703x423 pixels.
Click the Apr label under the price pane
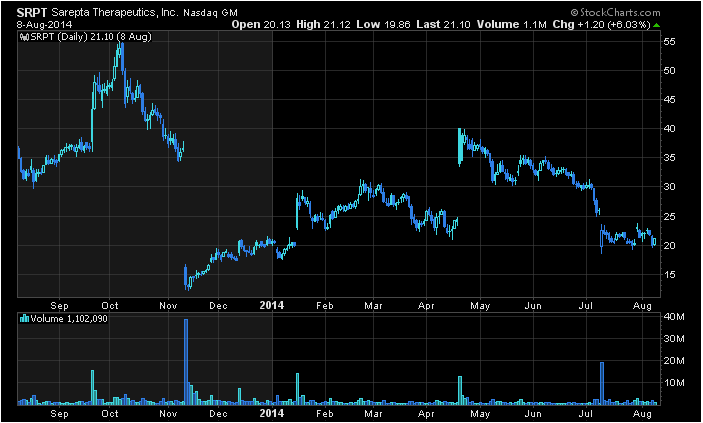(x=426, y=306)
